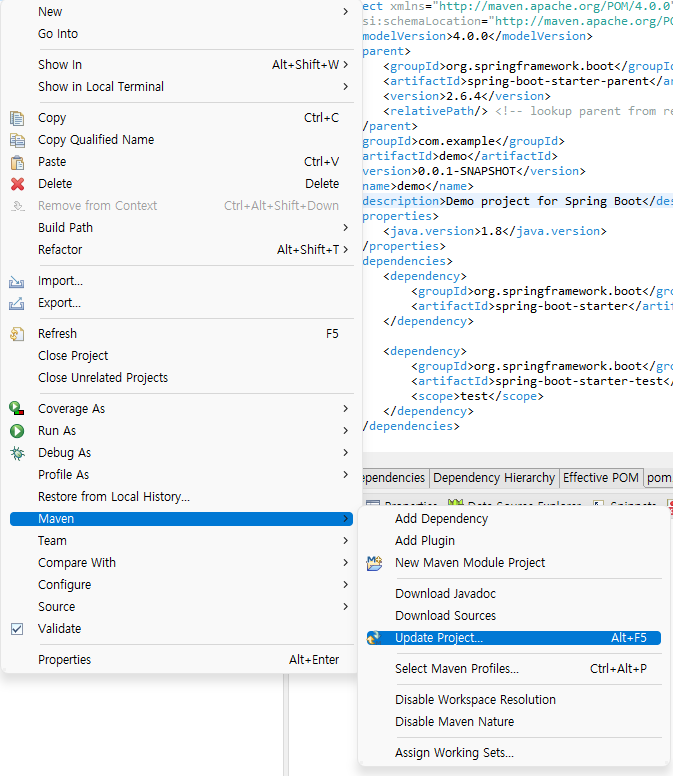673x776 pixels.
Task: Open Select Maven Profiles...
Action: coord(513,669)
